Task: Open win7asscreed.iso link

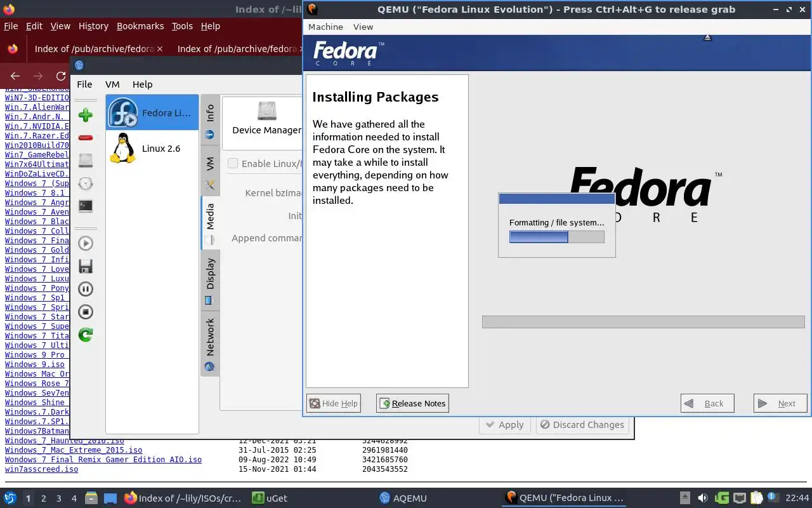Action: click(x=42, y=469)
